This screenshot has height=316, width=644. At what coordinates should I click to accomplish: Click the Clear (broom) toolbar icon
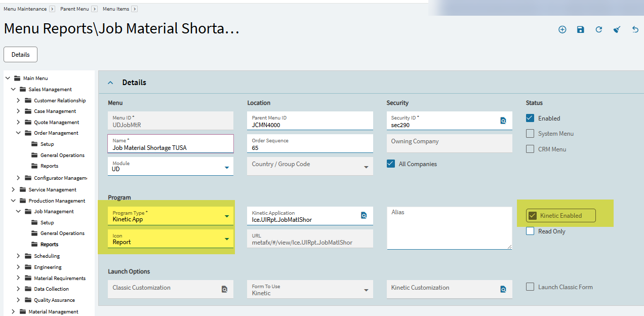tap(617, 30)
